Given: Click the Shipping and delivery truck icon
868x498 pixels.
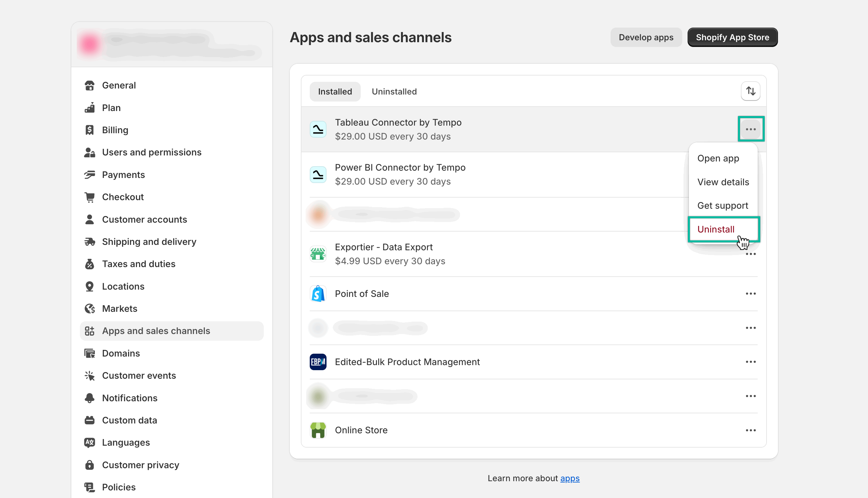Looking at the screenshot, I should click(89, 241).
